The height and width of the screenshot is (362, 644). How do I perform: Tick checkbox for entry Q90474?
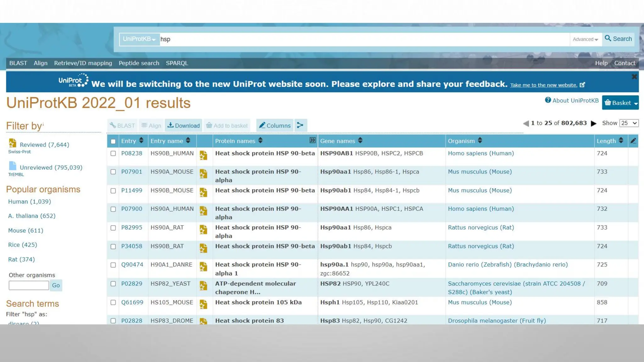point(113,265)
